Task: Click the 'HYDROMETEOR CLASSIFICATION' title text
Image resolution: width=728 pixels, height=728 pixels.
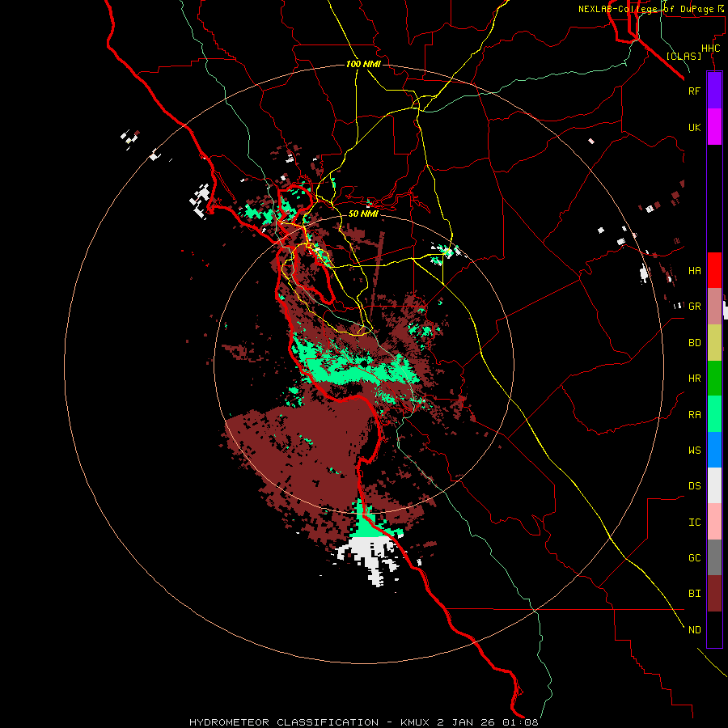Action: (284, 722)
